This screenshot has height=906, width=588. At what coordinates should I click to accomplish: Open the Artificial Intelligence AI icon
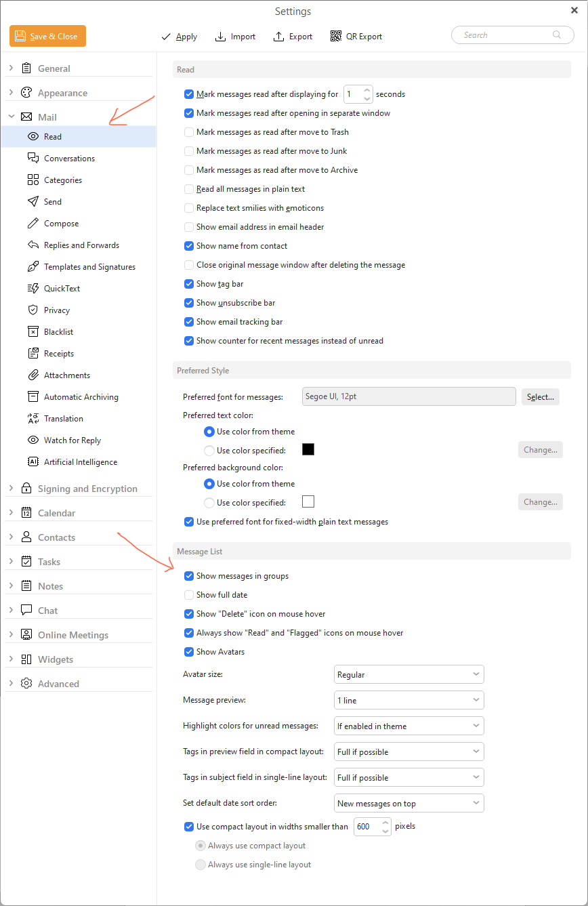click(x=33, y=462)
